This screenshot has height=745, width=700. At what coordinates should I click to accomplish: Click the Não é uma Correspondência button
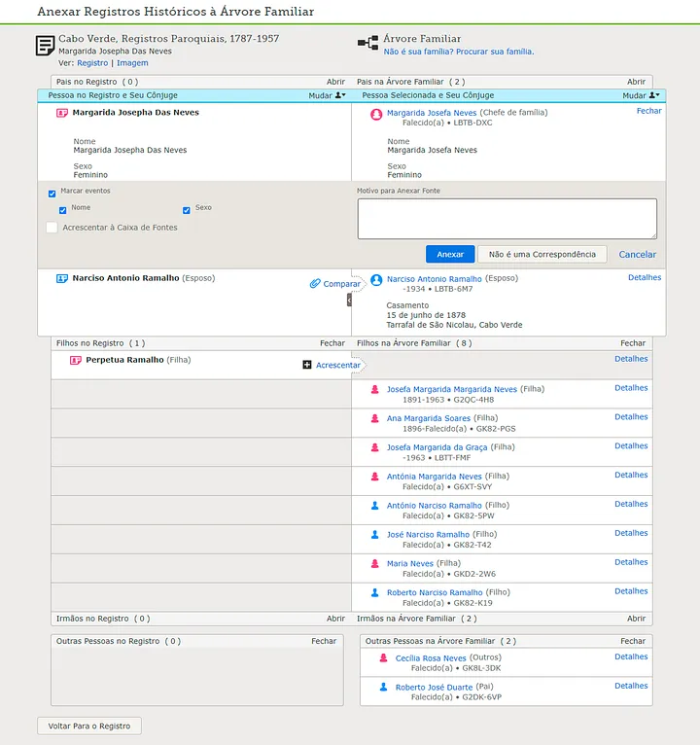coord(542,254)
